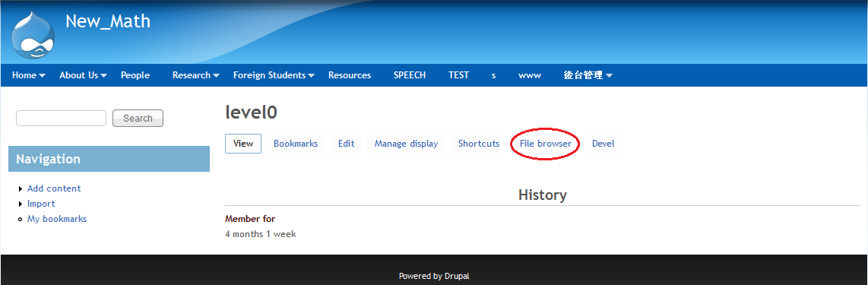Viewport: 868px width, 285px height.
Task: Expand the About Us dropdown arrow
Action: [104, 76]
